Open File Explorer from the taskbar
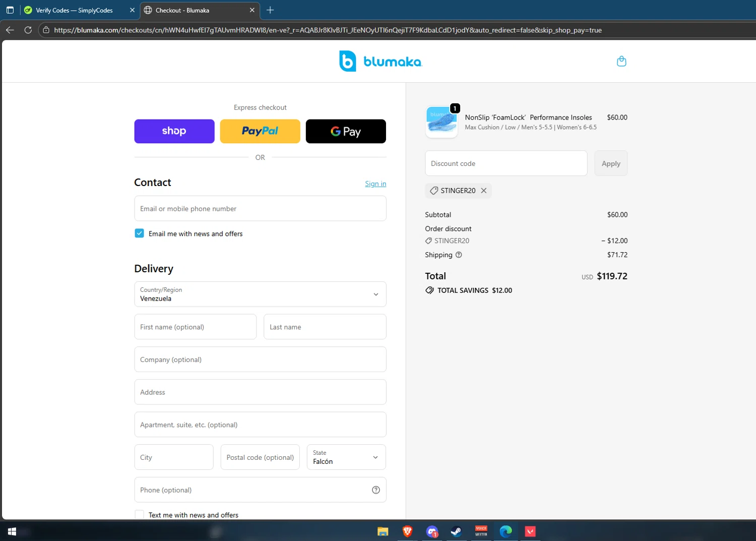Image resolution: width=756 pixels, height=541 pixels. pos(383,531)
